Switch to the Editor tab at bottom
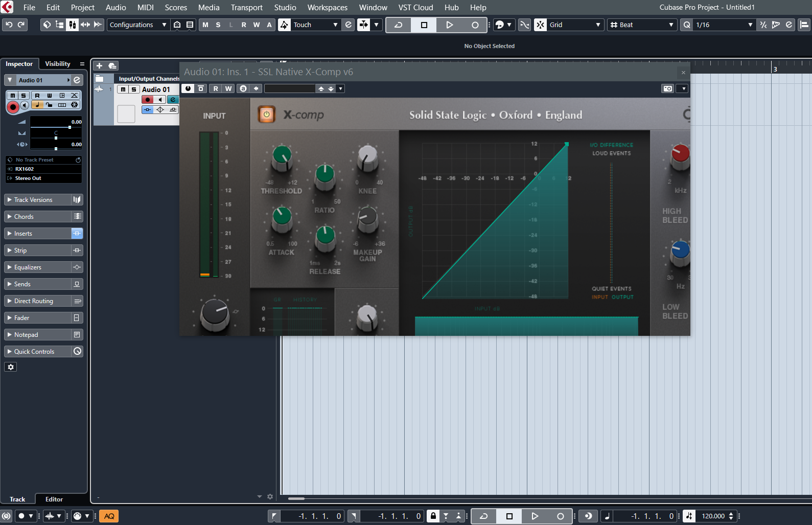Viewport: 812px width, 525px height. (x=54, y=499)
